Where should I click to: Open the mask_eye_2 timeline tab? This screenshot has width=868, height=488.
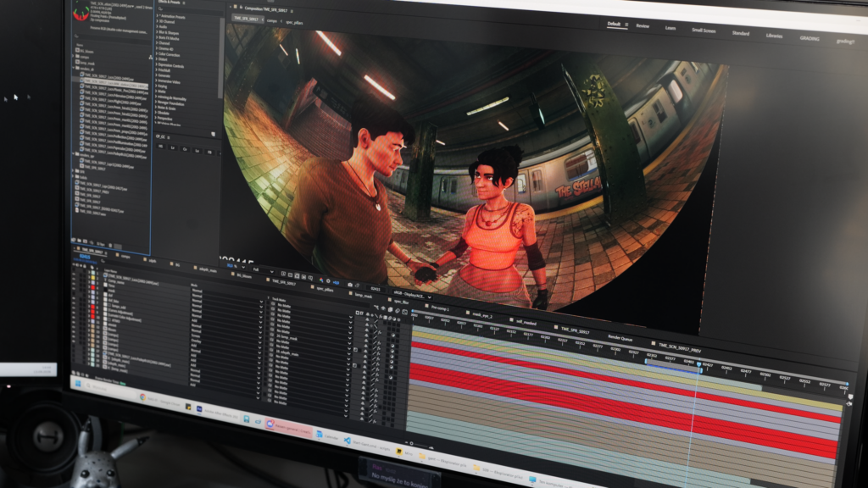click(x=482, y=315)
